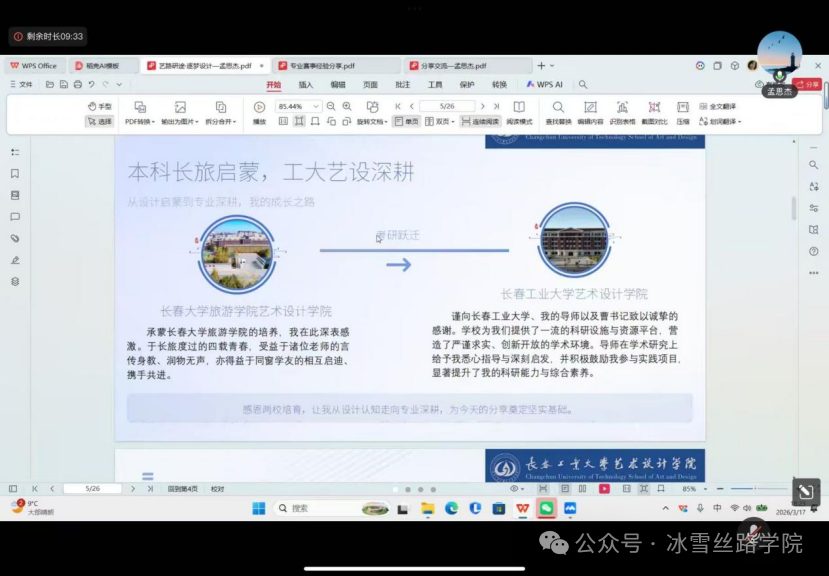Toggle 连续阅读 continuous reading mode
The image size is (829, 576).
(479, 121)
